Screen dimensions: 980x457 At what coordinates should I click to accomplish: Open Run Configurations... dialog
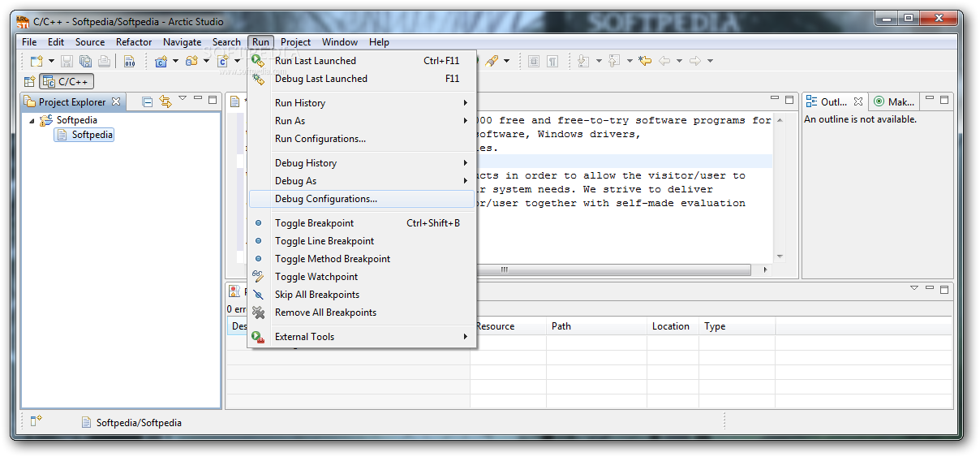361,139
